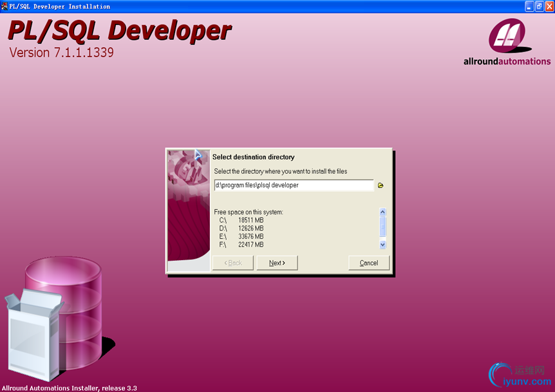Click the Cancel button

tap(369, 263)
